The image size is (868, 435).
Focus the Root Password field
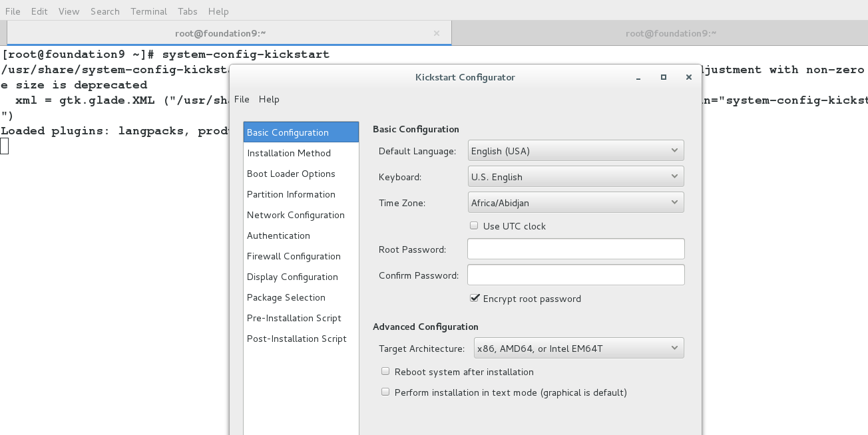pyautogui.click(x=576, y=249)
